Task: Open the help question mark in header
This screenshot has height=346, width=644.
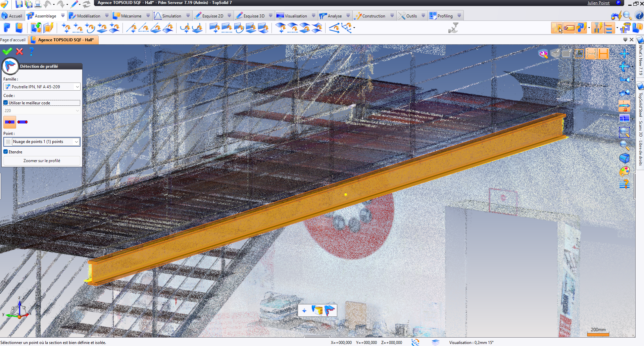Action: [639, 15]
